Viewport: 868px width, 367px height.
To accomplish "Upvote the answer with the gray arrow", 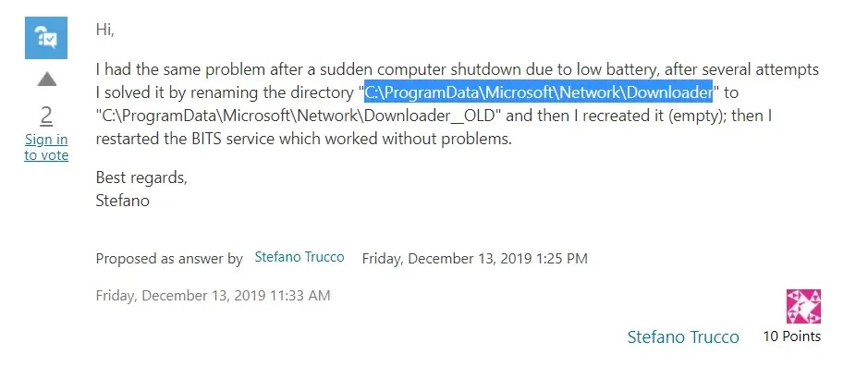I will (46, 80).
